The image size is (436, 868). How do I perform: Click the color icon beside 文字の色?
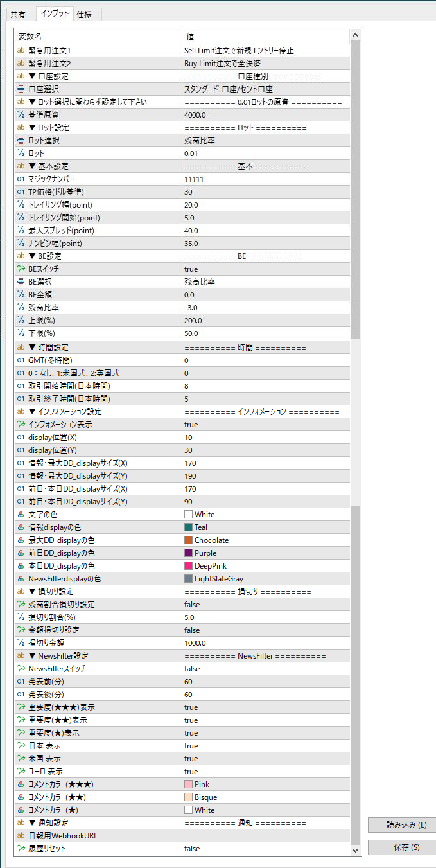[x=21, y=515]
